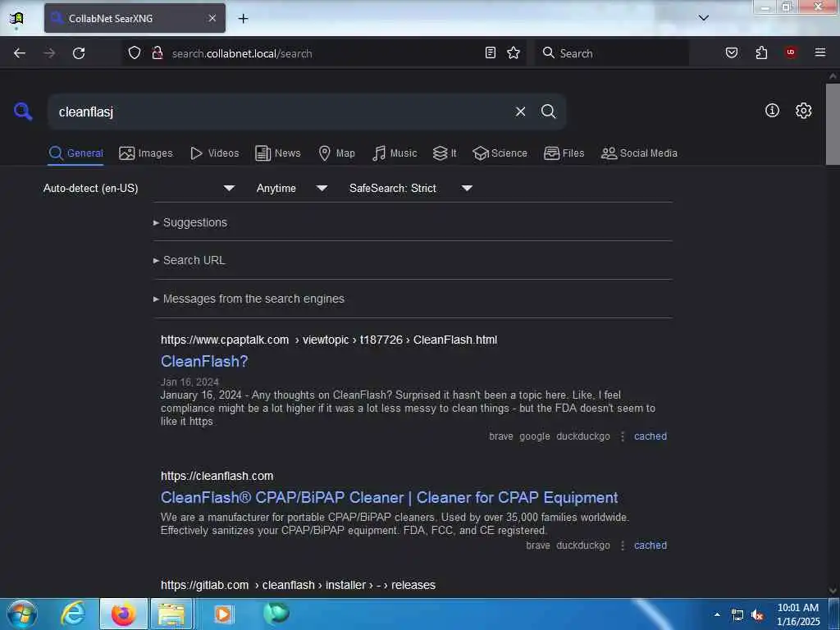Open the list all tabs chevron

point(703,18)
